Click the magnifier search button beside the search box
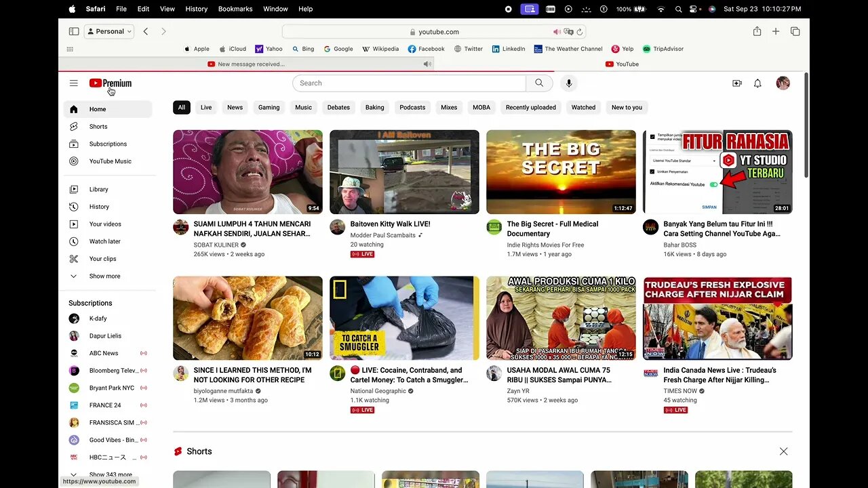The image size is (868, 488). click(539, 83)
